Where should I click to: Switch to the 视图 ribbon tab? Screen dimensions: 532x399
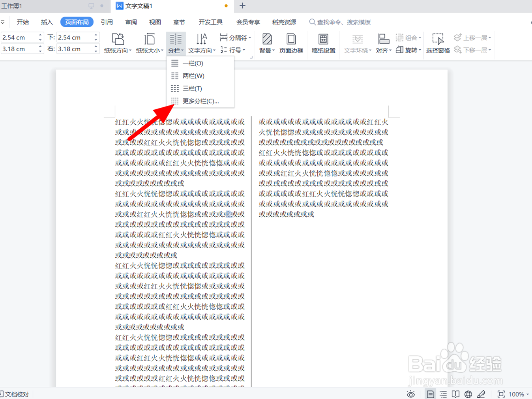tap(155, 22)
